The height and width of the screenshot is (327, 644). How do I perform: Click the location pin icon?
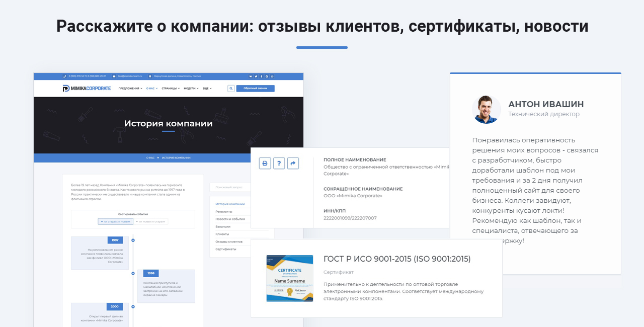click(x=150, y=76)
